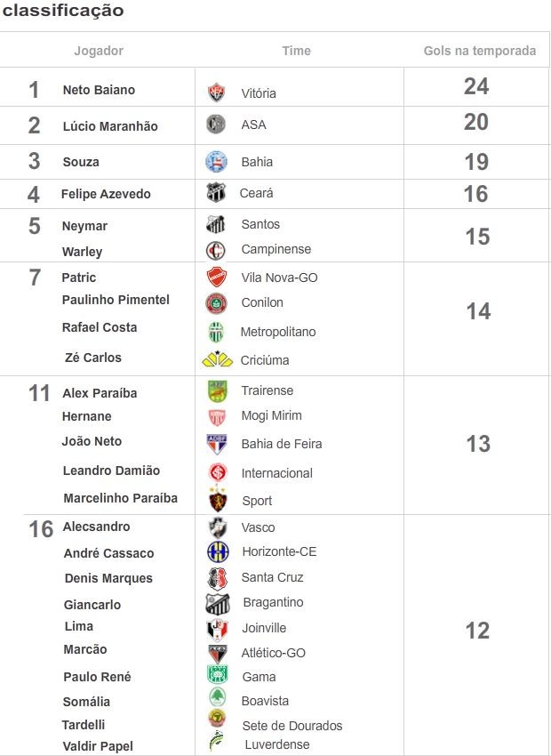Select team name Bragantino
The height and width of the screenshot is (756, 551).
[273, 602]
